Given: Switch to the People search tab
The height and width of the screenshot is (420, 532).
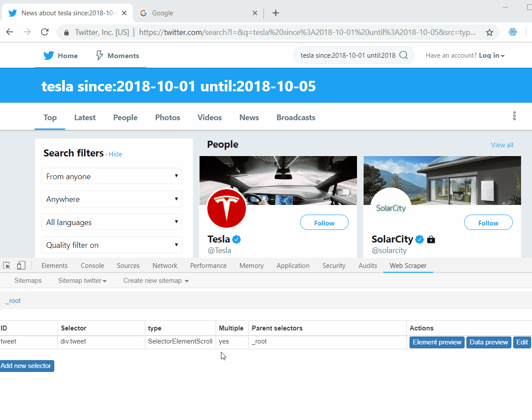Looking at the screenshot, I should [125, 118].
